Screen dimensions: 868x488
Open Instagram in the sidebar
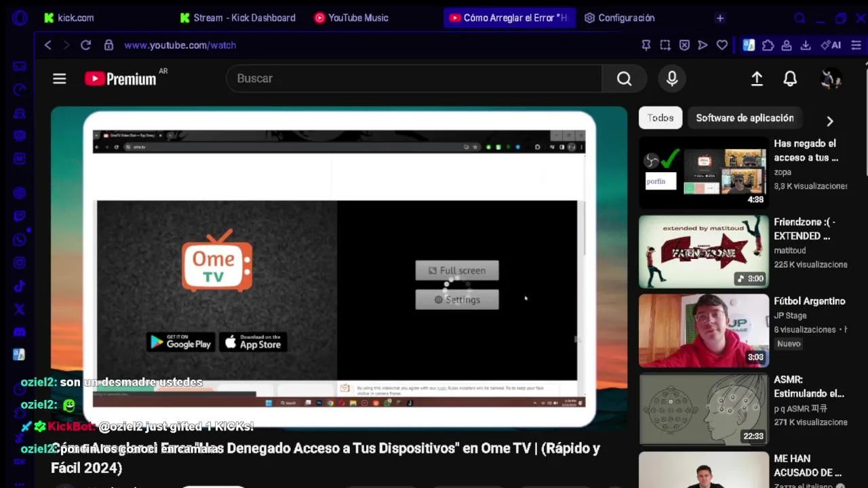click(x=20, y=262)
